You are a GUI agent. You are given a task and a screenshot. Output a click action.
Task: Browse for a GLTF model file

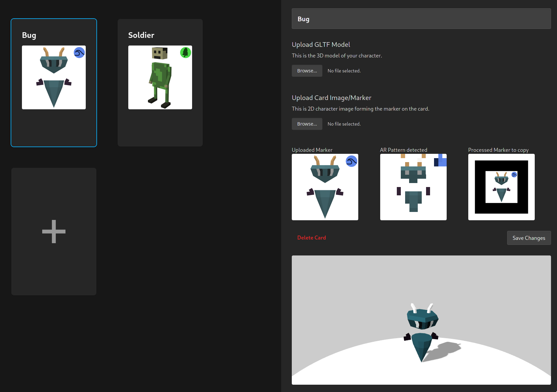click(307, 70)
